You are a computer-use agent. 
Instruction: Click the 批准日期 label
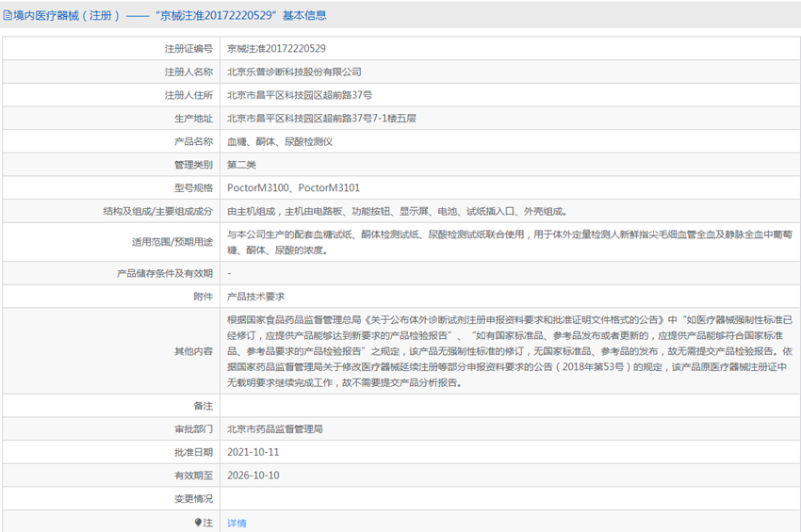[x=193, y=452]
